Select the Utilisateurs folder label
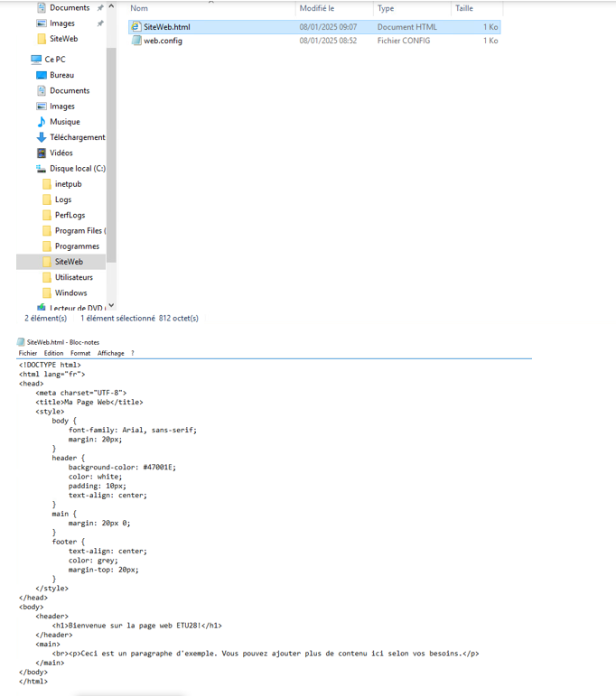 74,277
